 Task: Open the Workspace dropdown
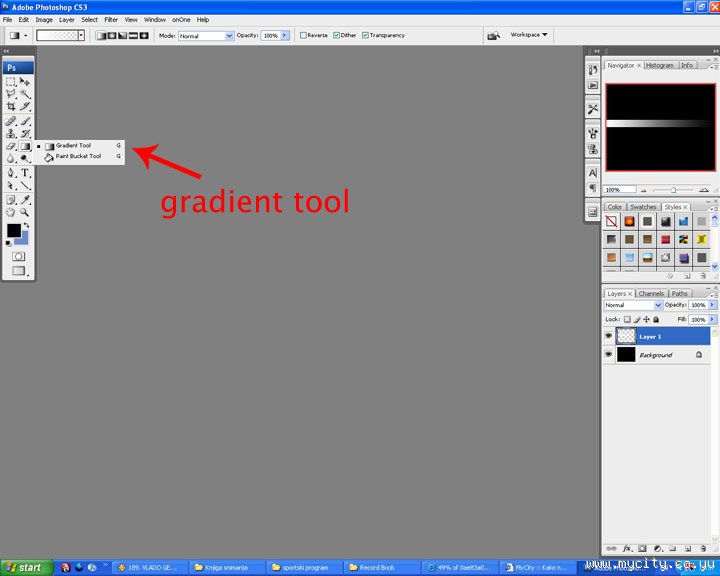[529, 35]
